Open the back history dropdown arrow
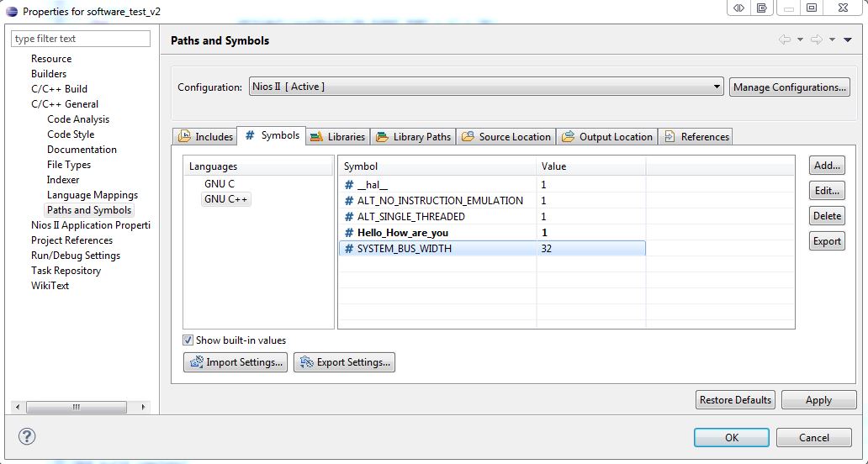868x464 pixels. click(800, 40)
